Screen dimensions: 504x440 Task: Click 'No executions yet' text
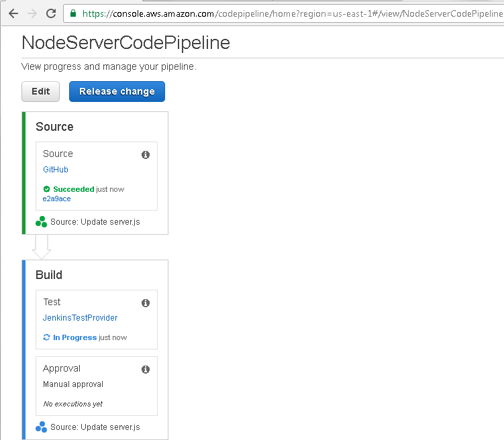(x=73, y=404)
